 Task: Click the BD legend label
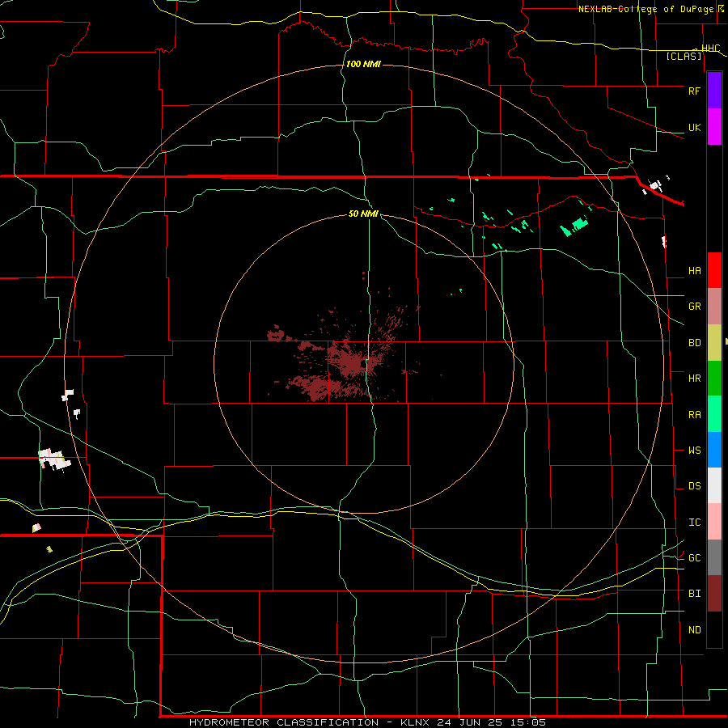(x=694, y=343)
